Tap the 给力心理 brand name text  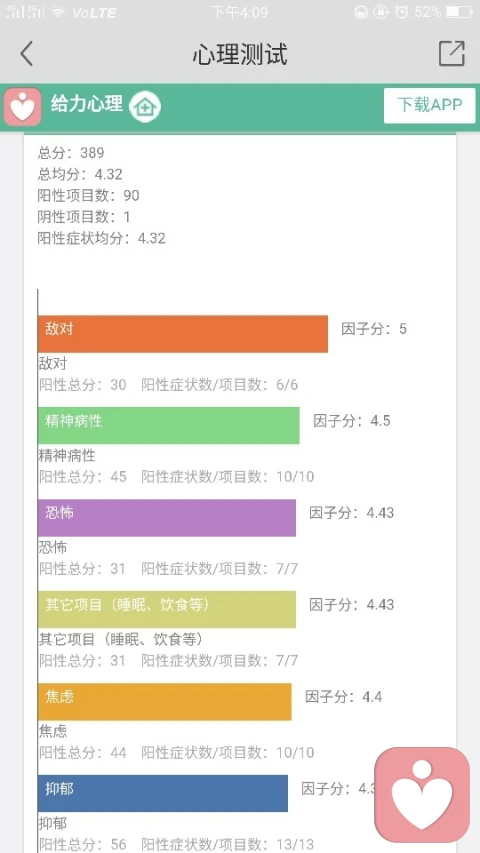(87, 103)
